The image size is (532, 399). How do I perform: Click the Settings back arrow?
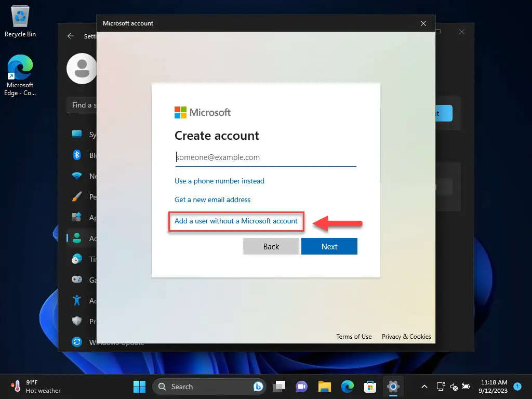point(70,36)
